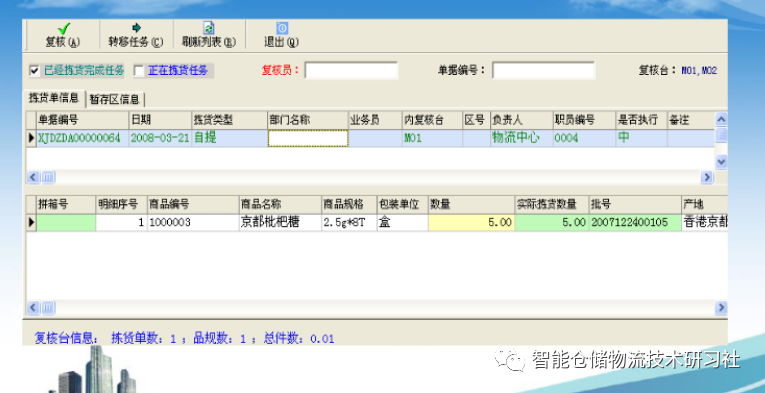Click the 包装单位 column header

click(x=403, y=204)
